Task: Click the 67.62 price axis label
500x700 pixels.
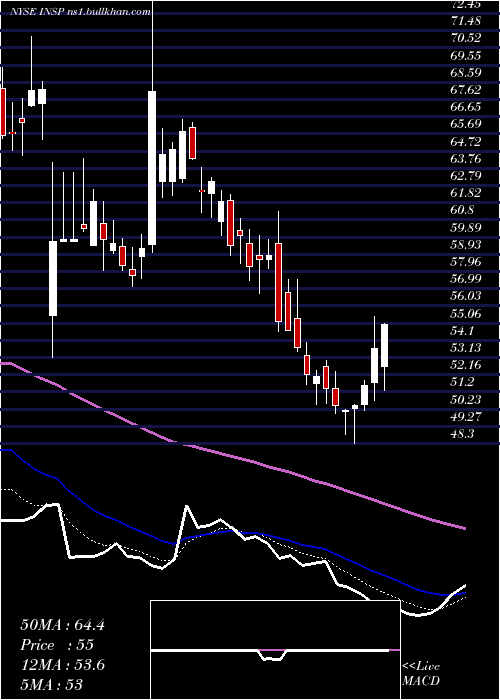Action: click(467, 90)
